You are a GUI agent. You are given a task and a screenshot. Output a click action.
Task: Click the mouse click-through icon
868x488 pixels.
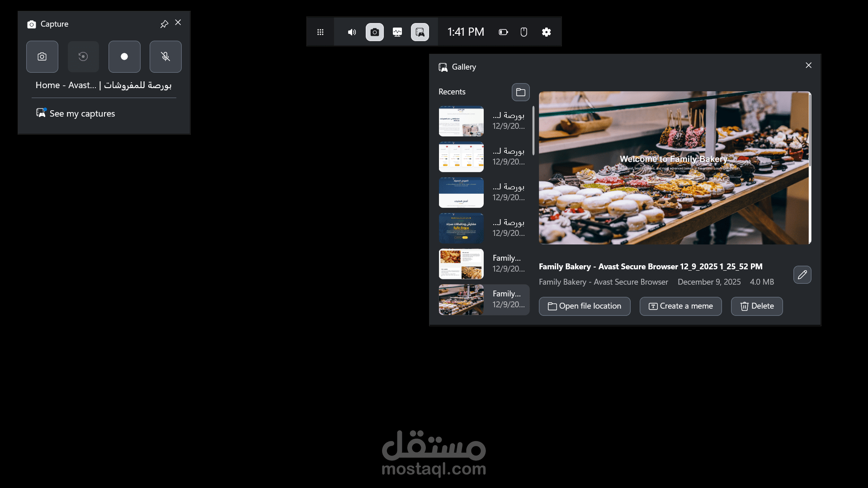524,32
